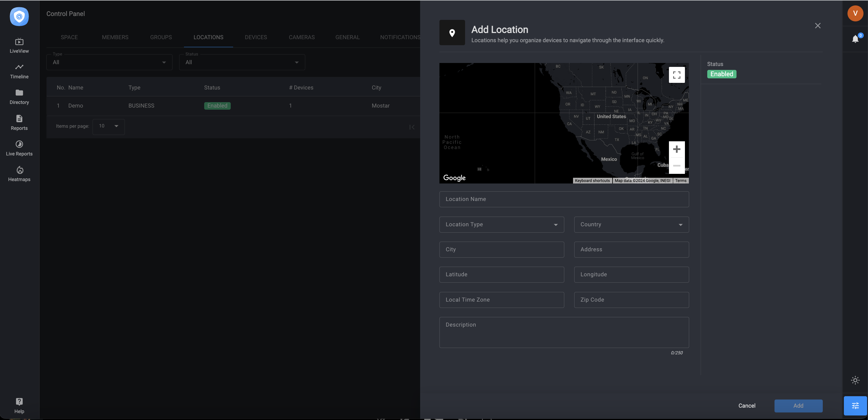This screenshot has height=420, width=868.
Task: Zoom out on the map
Action: [676, 166]
